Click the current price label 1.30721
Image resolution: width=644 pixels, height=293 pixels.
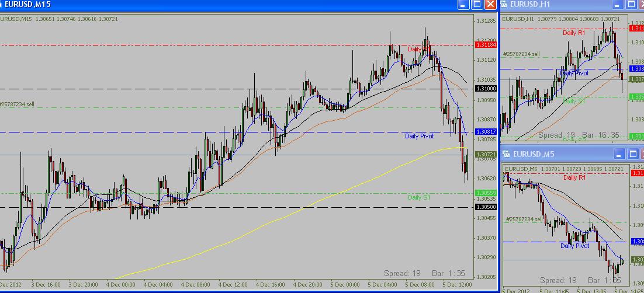(486, 154)
